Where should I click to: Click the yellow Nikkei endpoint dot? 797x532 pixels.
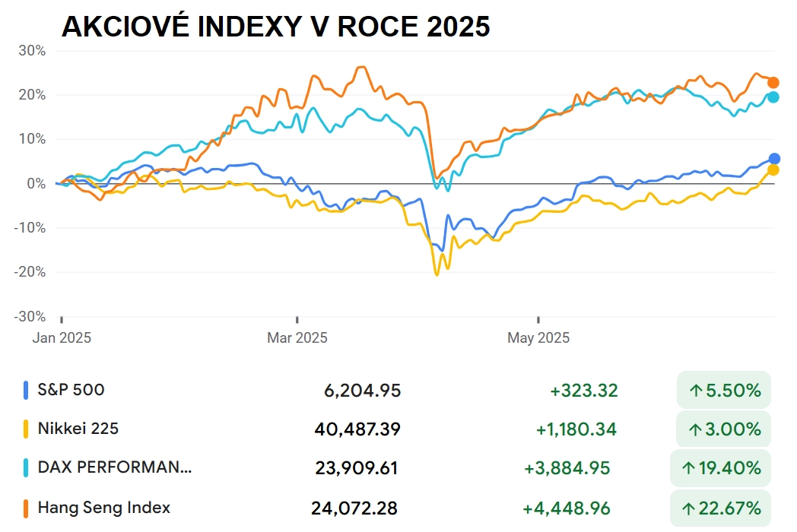pos(773,169)
